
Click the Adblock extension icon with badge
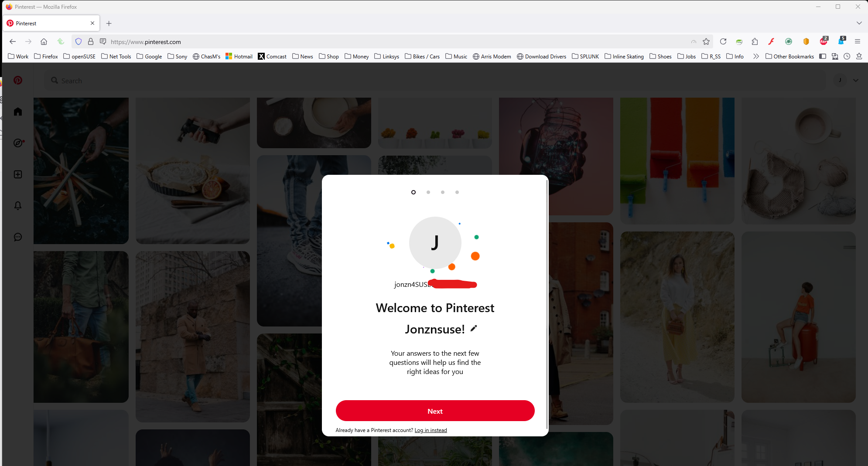point(824,41)
